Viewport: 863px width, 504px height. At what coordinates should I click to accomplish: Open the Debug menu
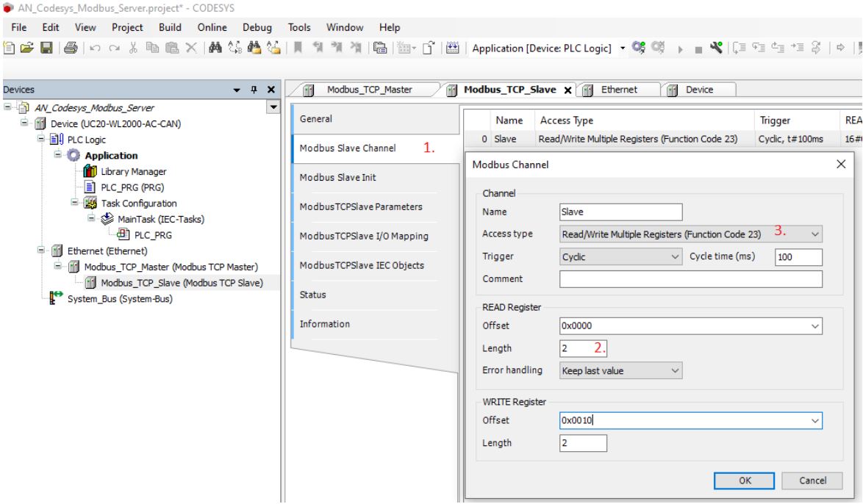257,27
